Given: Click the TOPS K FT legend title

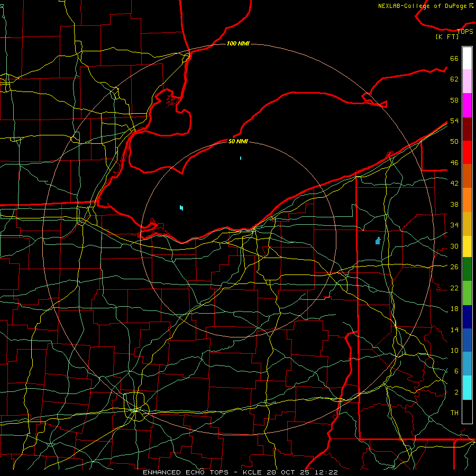Looking at the screenshot, I should point(454,34).
